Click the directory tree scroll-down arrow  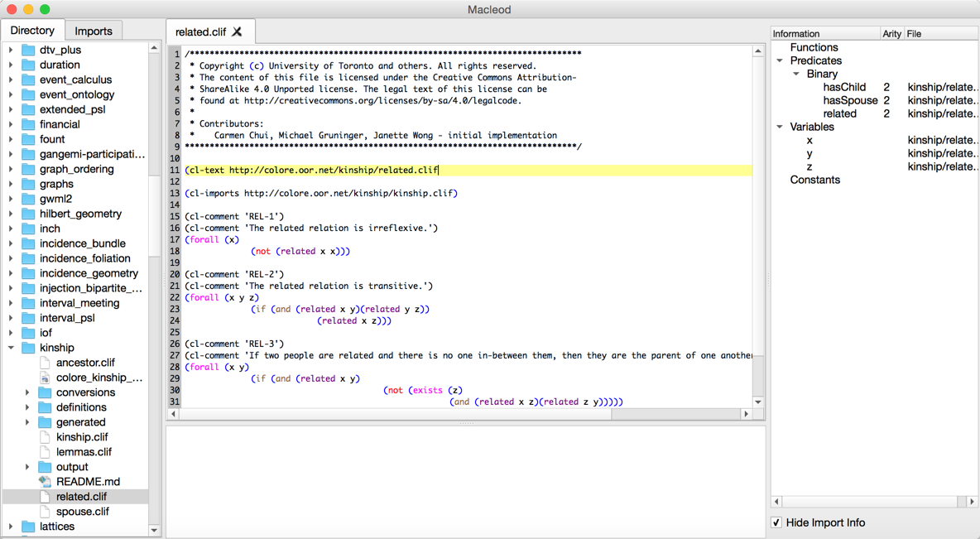pos(155,530)
